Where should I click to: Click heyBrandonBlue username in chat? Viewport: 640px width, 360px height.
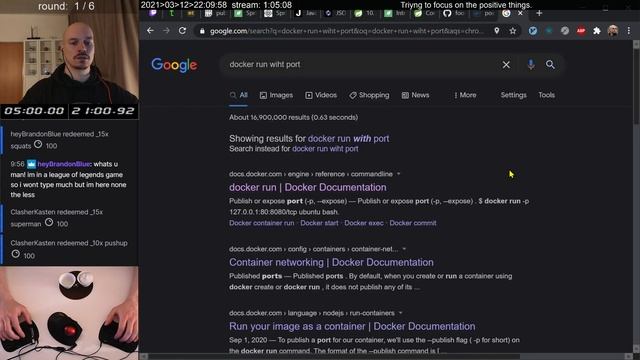pos(64,164)
